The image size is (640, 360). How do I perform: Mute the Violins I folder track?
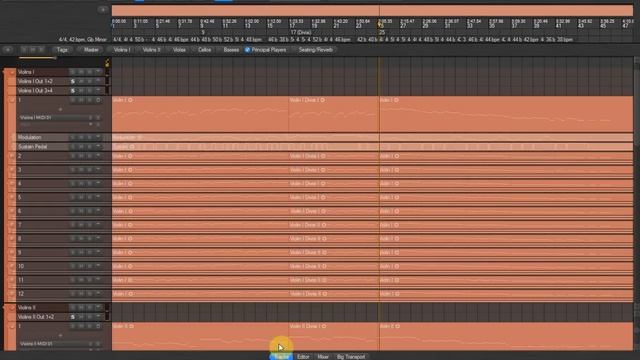coord(81,72)
